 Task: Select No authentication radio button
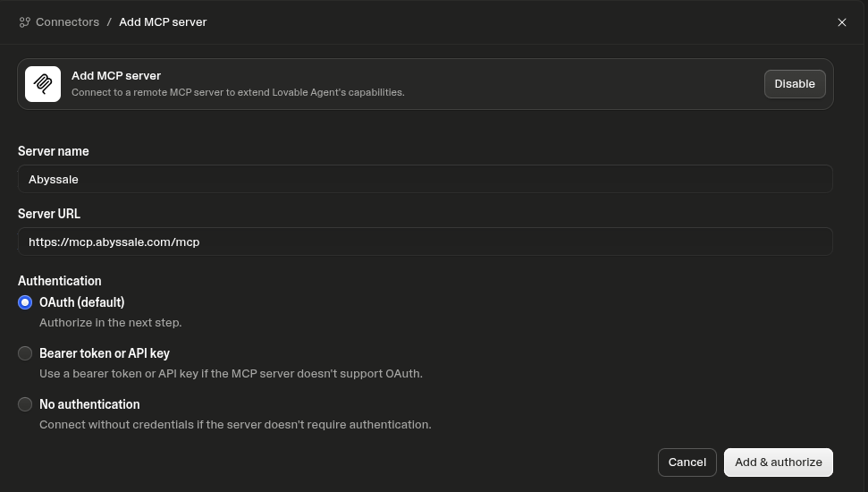[25, 404]
